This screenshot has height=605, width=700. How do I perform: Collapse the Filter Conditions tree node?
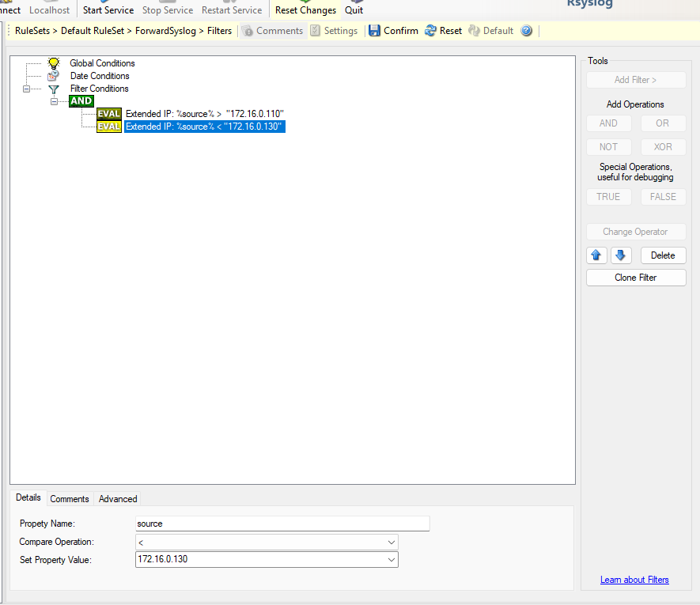click(26, 89)
